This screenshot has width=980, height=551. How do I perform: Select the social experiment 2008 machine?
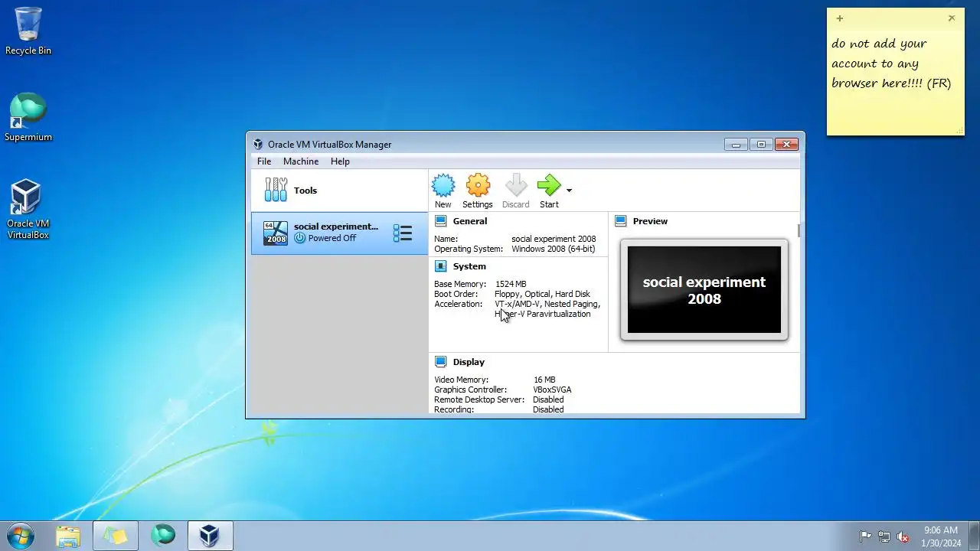[339, 233]
